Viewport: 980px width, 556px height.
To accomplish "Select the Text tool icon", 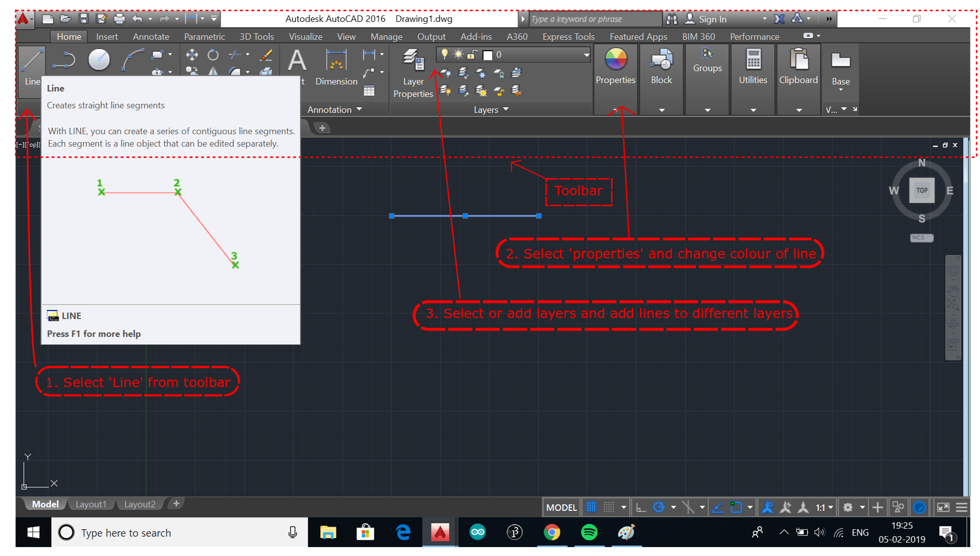I will (x=297, y=61).
